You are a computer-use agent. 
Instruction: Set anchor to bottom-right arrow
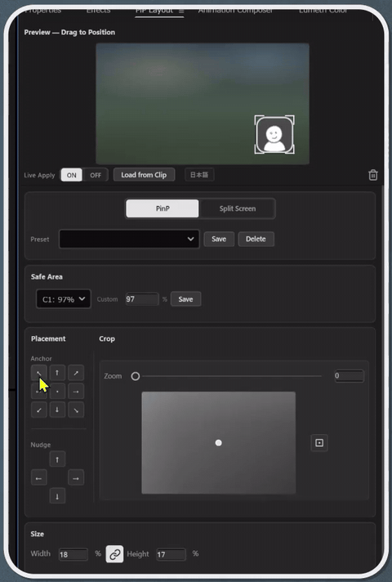pos(76,410)
